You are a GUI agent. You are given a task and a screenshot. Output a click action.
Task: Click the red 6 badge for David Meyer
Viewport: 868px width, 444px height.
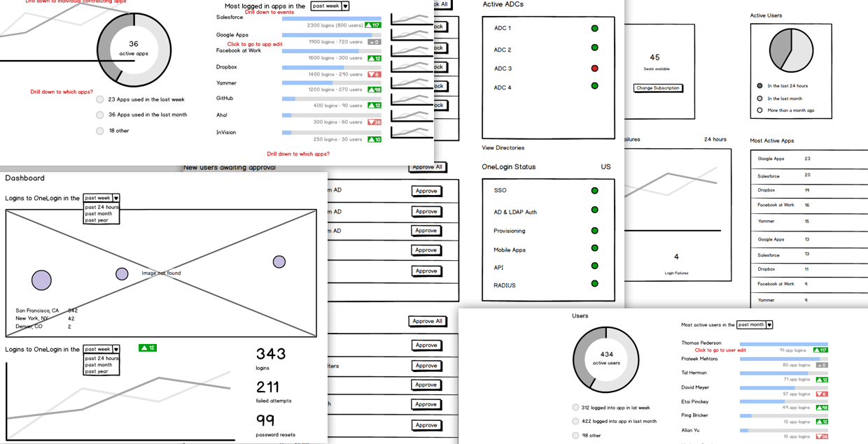click(822, 394)
